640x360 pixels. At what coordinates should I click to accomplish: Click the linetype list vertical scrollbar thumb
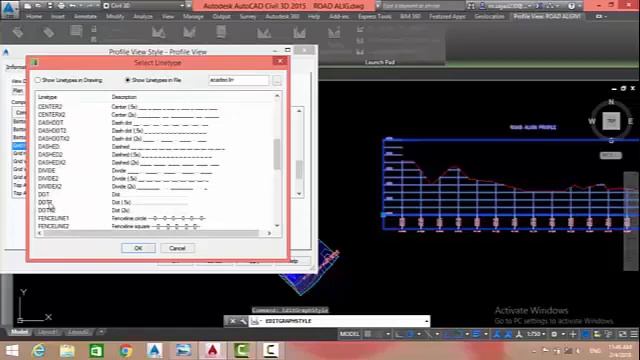point(277,154)
